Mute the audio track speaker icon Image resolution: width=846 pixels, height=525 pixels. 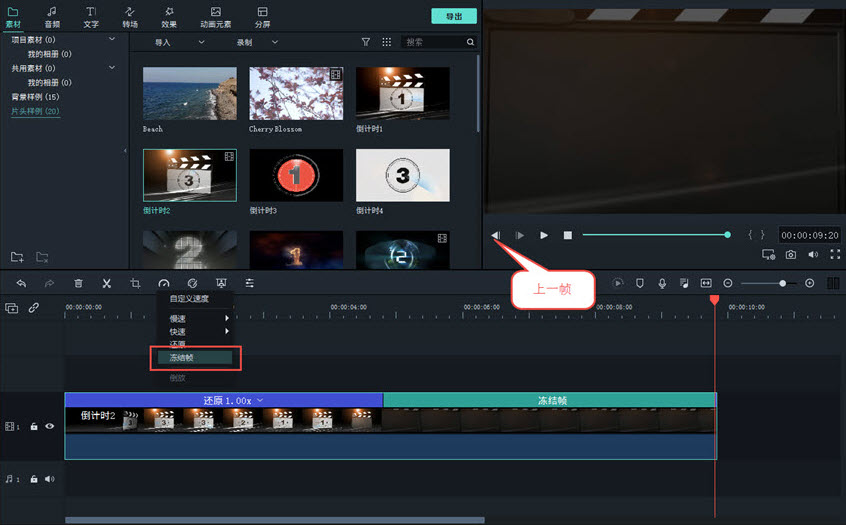(x=49, y=479)
